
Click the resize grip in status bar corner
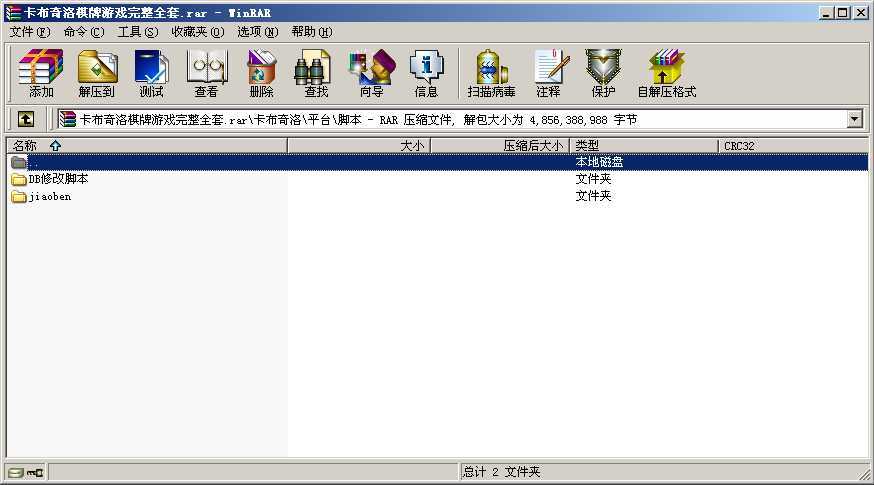(x=865, y=474)
